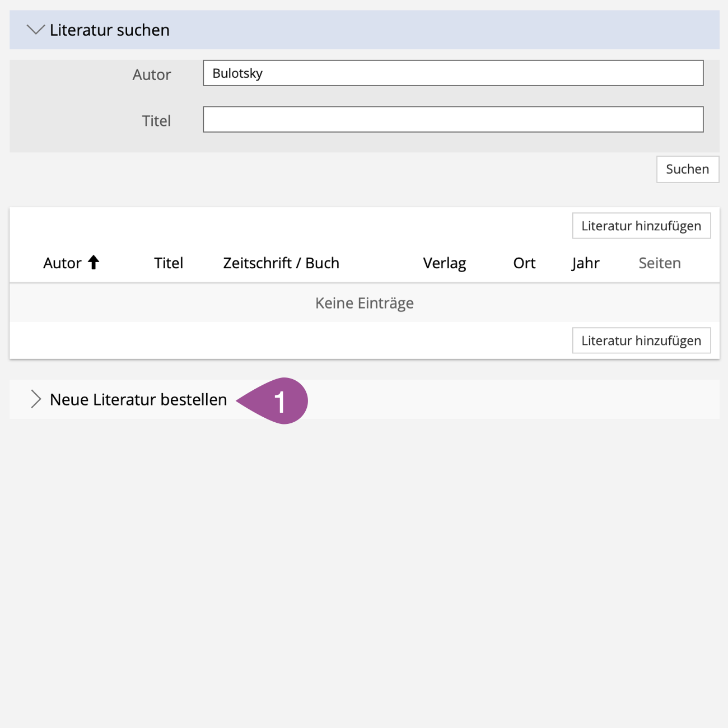Expand Neue Literatur bestellen chevron arrow
728x728 pixels.
coord(36,399)
